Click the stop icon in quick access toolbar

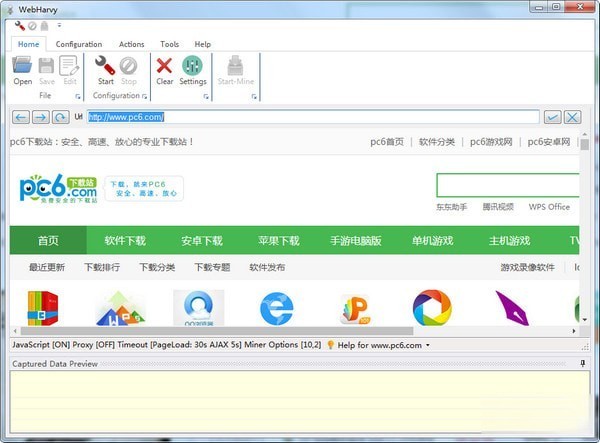point(32,26)
